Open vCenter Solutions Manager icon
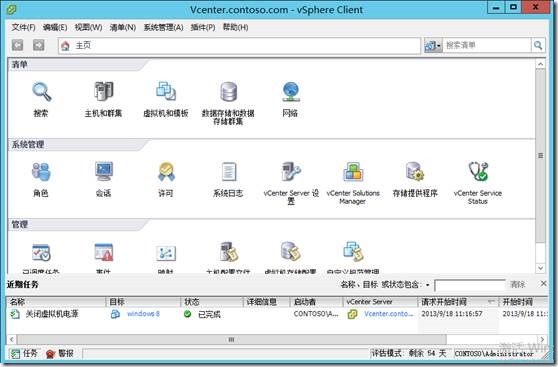The height and width of the screenshot is (367, 558). [353, 171]
